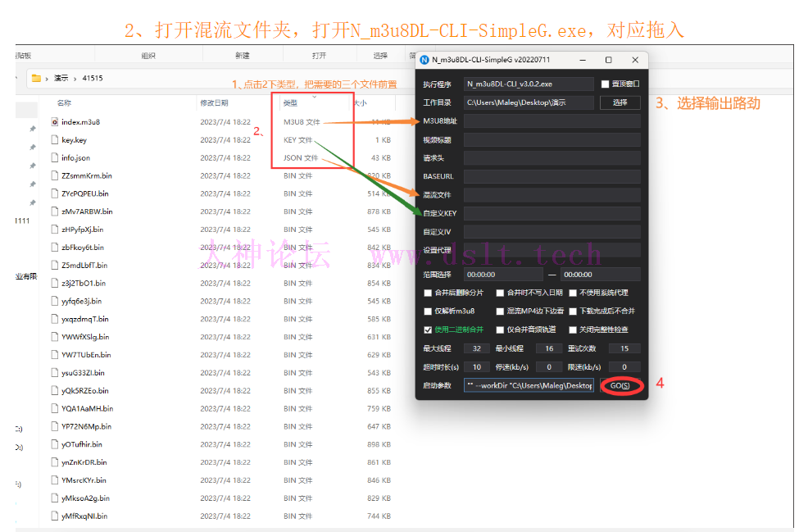Screen dimensions: 799x532
Task: Click the N_m3u8DL-CLI-SimpleG title bar app icon
Action: [x=424, y=60]
